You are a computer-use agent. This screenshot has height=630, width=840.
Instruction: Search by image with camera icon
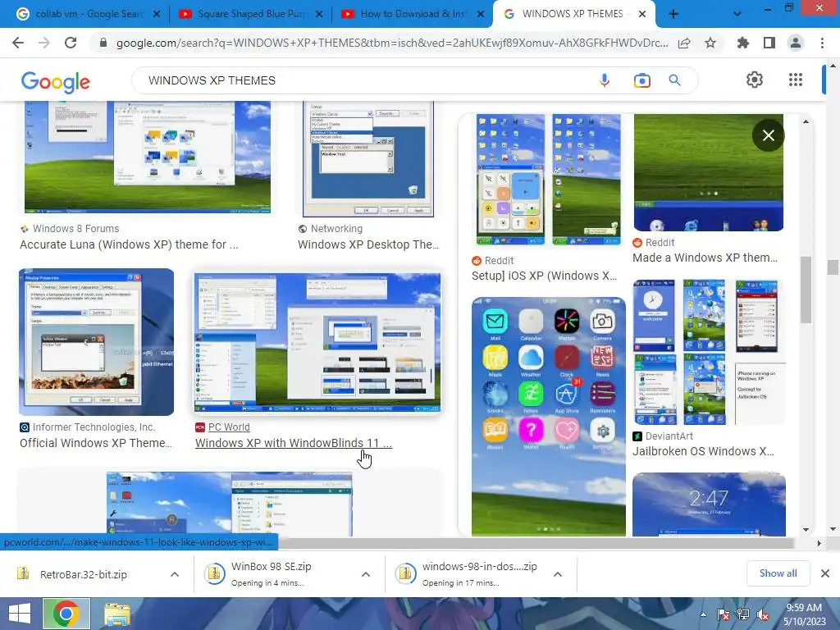tap(641, 80)
